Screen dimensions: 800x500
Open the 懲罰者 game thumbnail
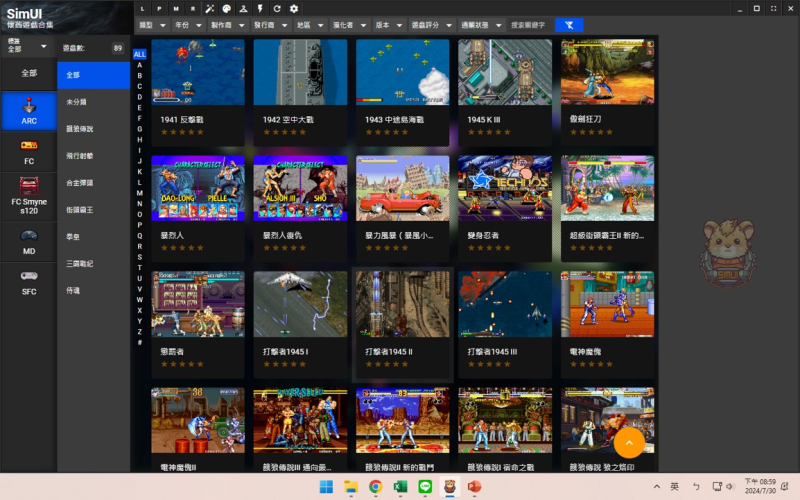click(x=197, y=304)
